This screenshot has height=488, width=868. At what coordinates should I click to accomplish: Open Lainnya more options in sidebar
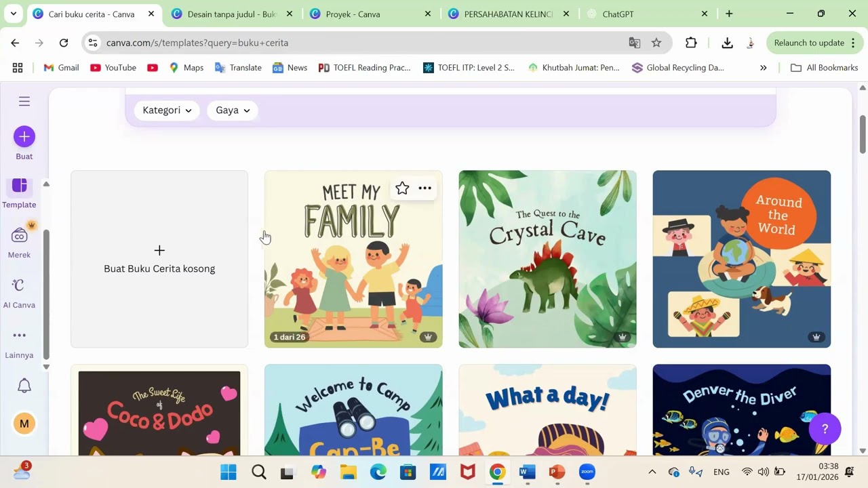coord(19,343)
